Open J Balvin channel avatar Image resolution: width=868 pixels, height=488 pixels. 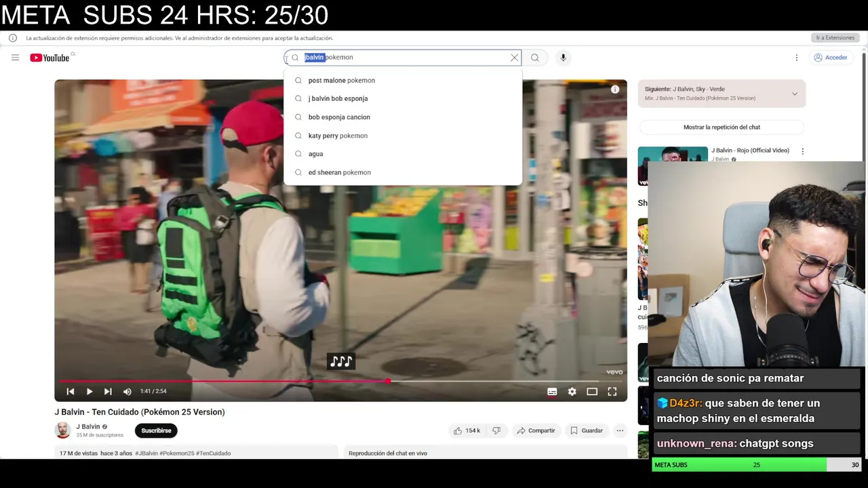62,430
